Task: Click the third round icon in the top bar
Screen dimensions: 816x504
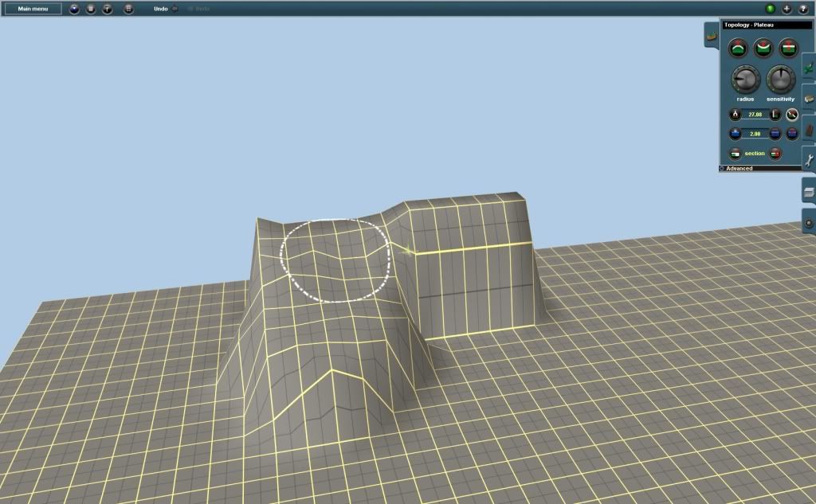Action: point(108,9)
